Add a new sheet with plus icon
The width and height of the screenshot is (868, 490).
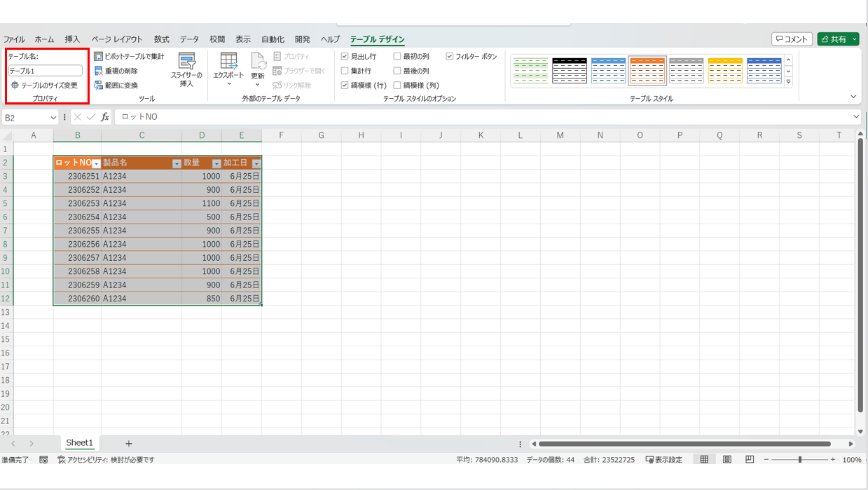(x=128, y=444)
